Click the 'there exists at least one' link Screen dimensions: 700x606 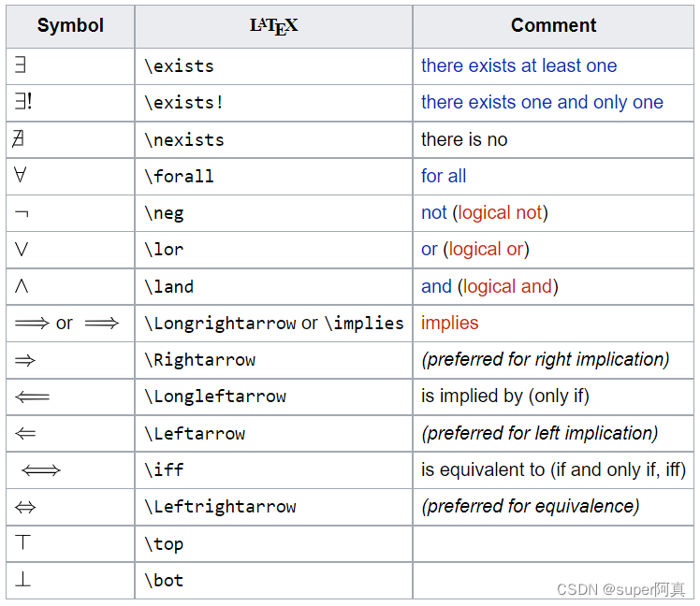coord(518,65)
